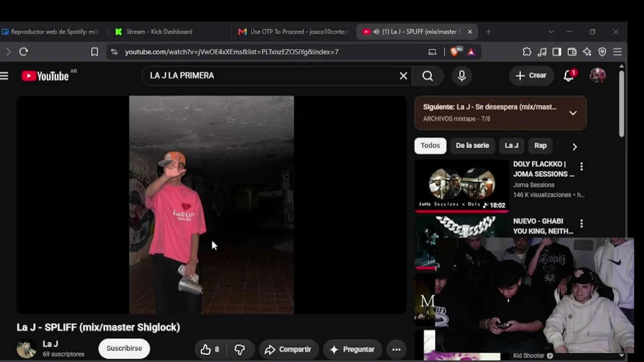Screen dimensions: 644x362
Task: Dislike the video with thumbs down
Action: 239,349
